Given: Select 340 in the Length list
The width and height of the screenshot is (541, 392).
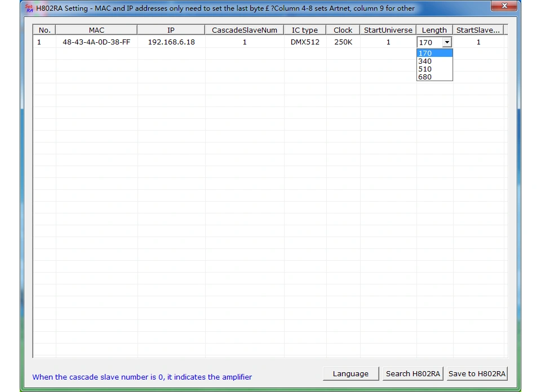Looking at the screenshot, I should point(434,61).
